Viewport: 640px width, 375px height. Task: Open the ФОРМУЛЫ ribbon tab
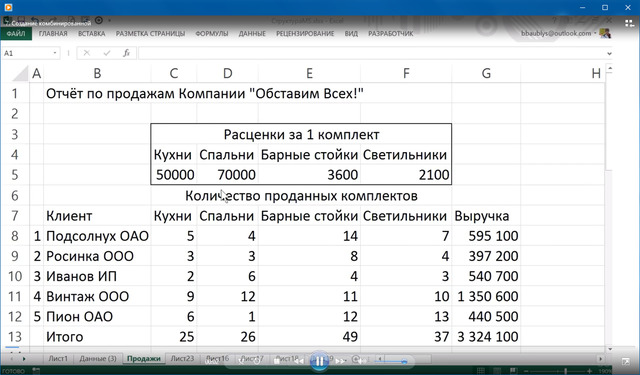(x=212, y=33)
